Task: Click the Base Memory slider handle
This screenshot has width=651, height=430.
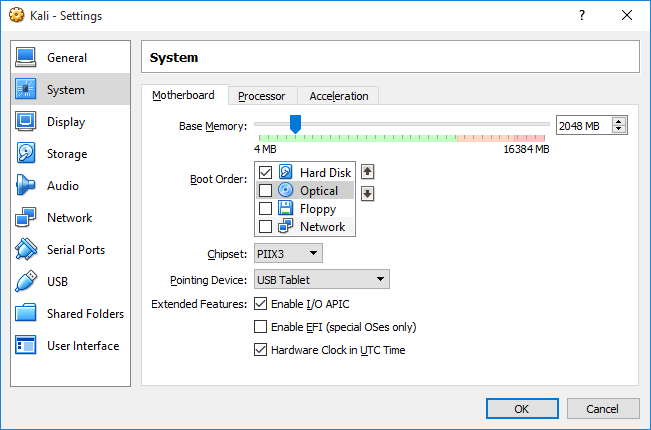Action: [x=295, y=124]
